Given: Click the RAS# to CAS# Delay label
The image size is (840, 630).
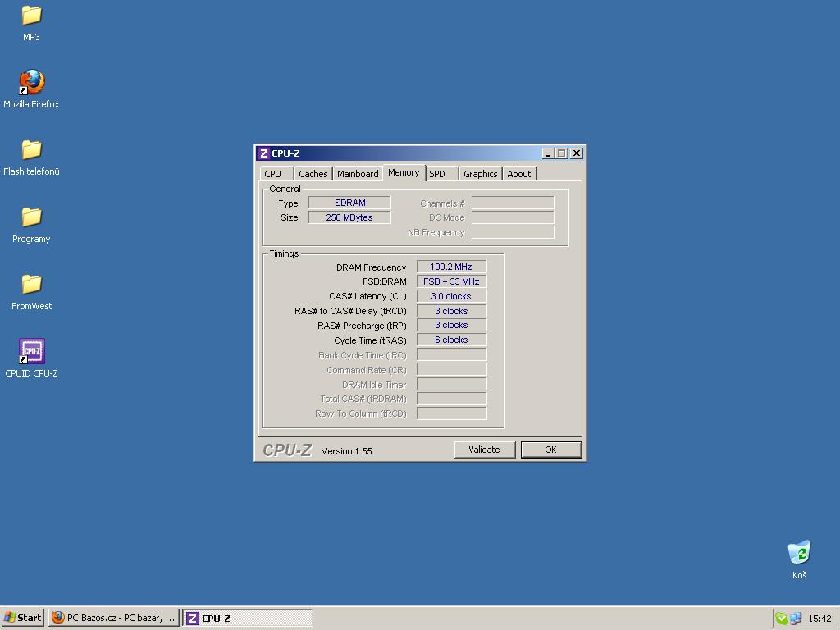Looking at the screenshot, I should pos(350,311).
